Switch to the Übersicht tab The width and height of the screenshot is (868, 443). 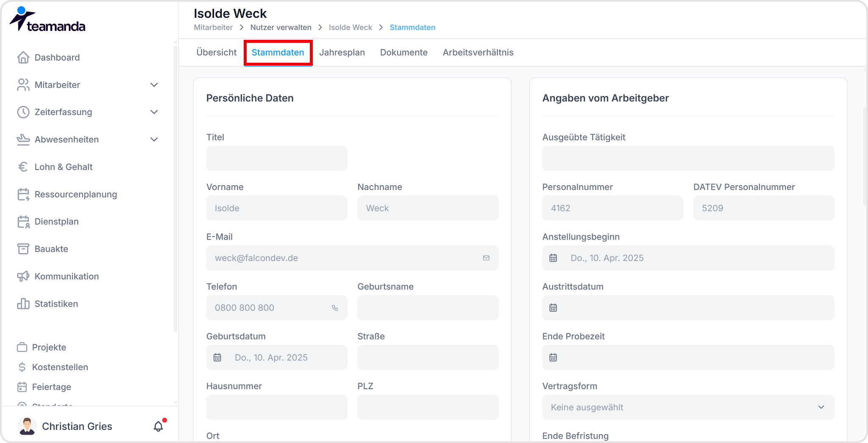coord(217,52)
